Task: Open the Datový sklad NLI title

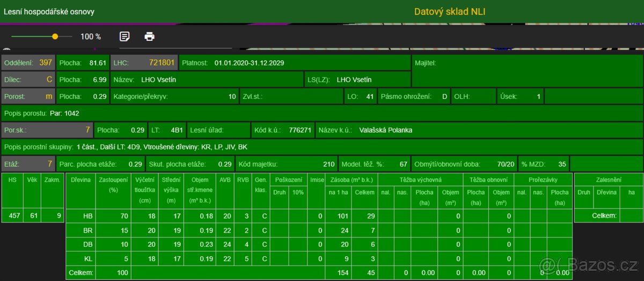Action: [x=449, y=11]
